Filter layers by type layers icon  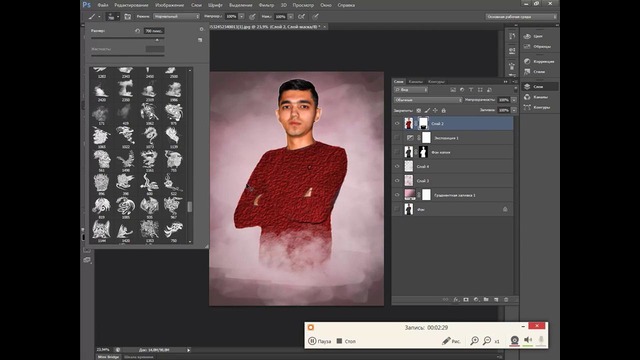(471, 90)
